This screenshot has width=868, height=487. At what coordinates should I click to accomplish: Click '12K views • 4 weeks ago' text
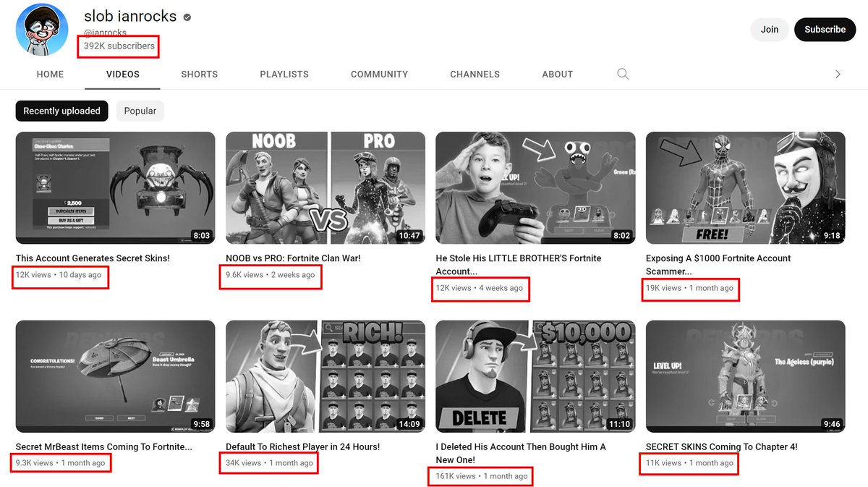click(479, 288)
